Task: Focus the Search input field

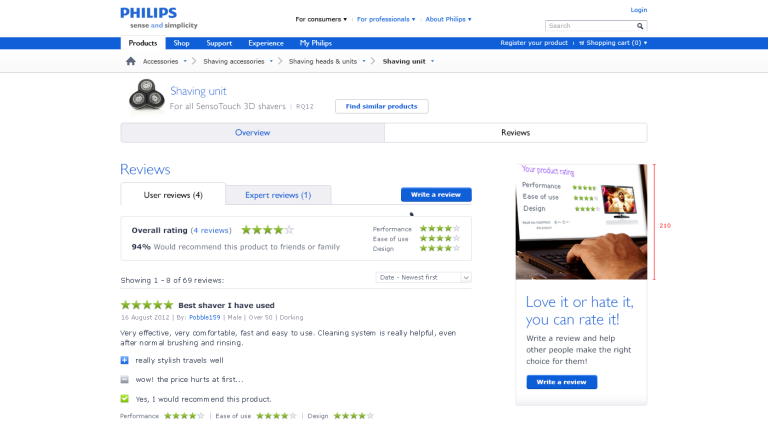Action: pyautogui.click(x=590, y=26)
